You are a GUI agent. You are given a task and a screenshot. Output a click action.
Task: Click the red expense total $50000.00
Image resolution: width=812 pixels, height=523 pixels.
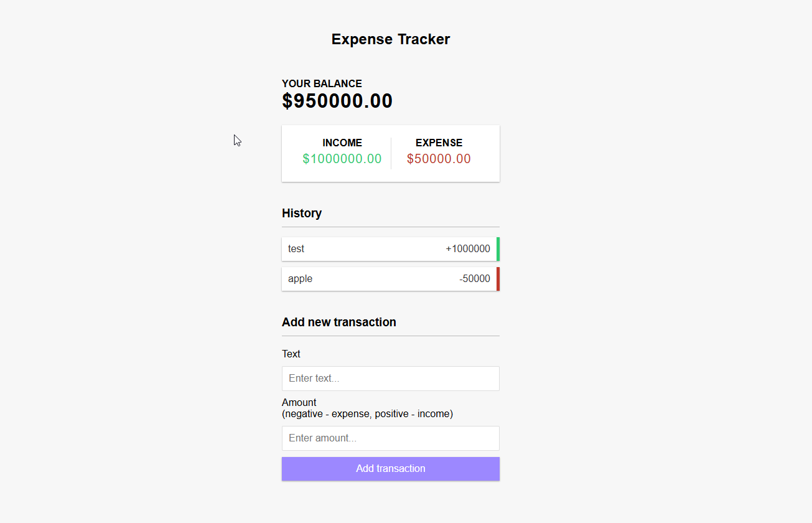pos(439,159)
